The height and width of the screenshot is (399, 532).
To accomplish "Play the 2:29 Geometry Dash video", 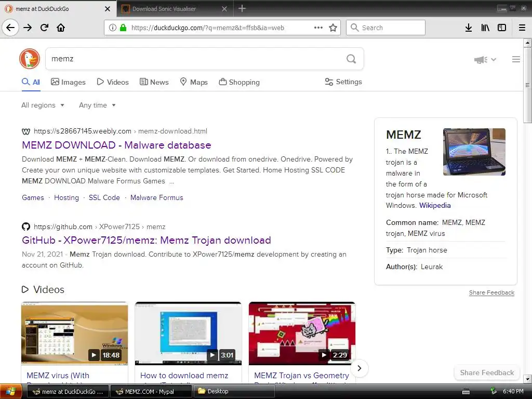I will 302,334.
